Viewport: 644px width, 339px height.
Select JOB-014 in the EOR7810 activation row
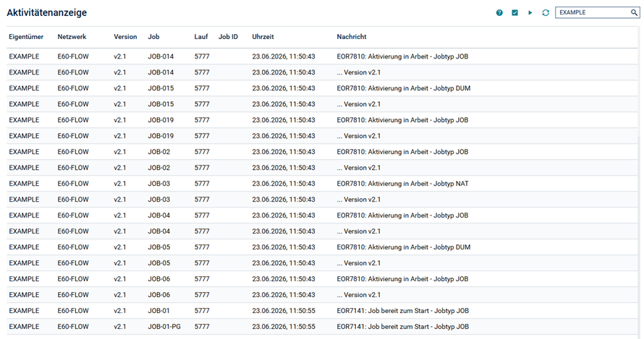point(161,56)
